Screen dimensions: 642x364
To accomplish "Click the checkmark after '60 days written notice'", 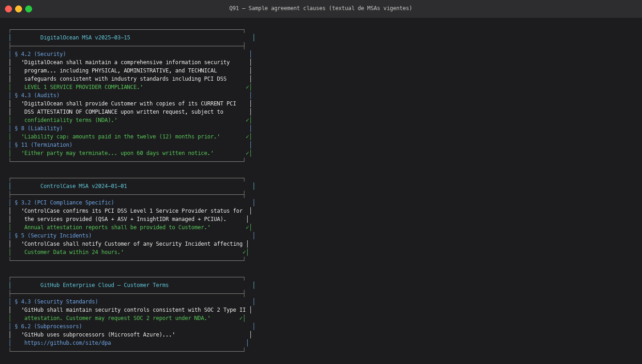I will 248,153.
